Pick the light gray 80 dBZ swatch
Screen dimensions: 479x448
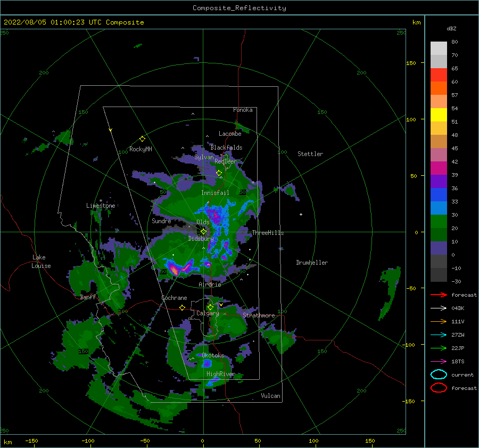[439, 48]
